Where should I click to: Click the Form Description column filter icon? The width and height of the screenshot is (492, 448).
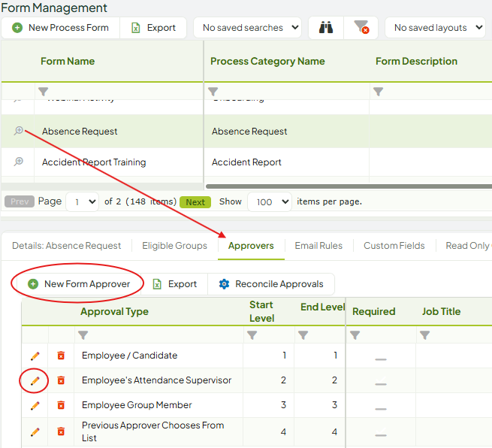click(378, 92)
